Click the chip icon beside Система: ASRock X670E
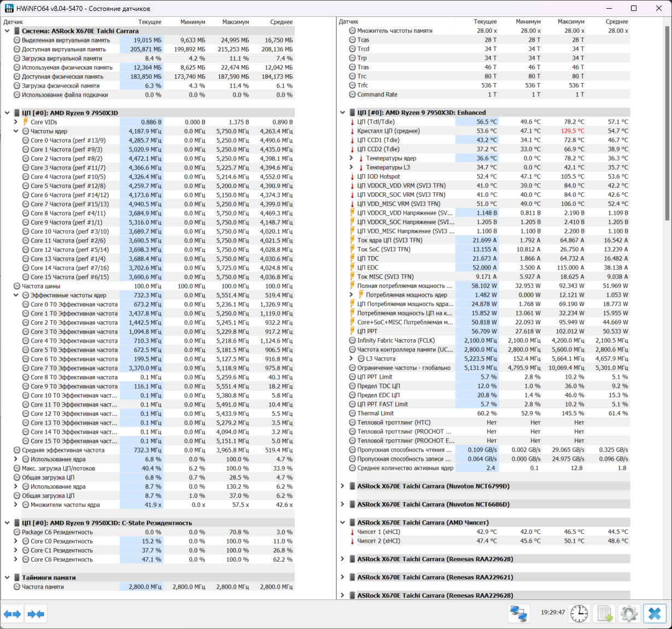 17,31
